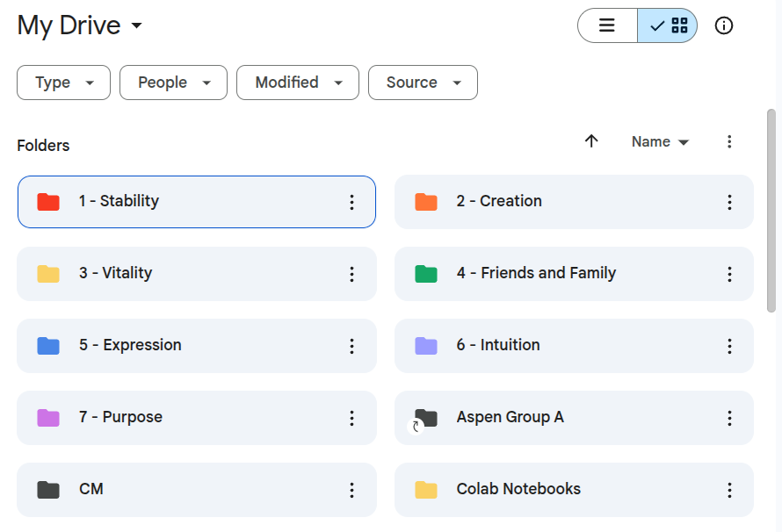Image resolution: width=782 pixels, height=532 pixels.
Task: Open more options for 1 - Stability folder
Action: point(351,202)
